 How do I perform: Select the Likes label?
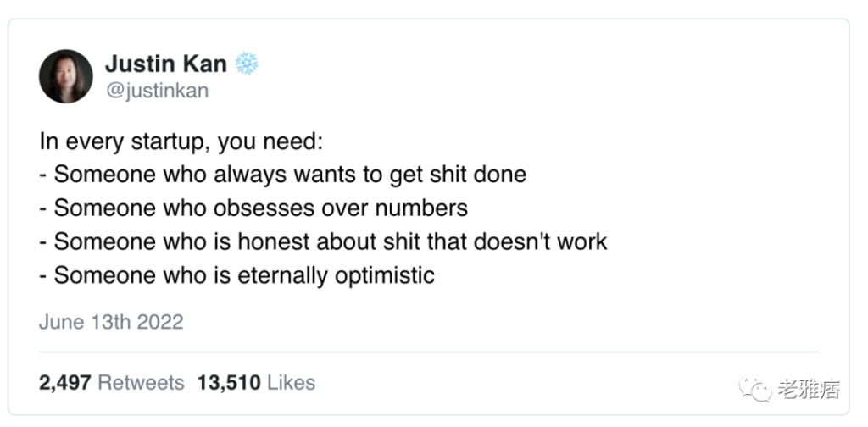tap(292, 383)
